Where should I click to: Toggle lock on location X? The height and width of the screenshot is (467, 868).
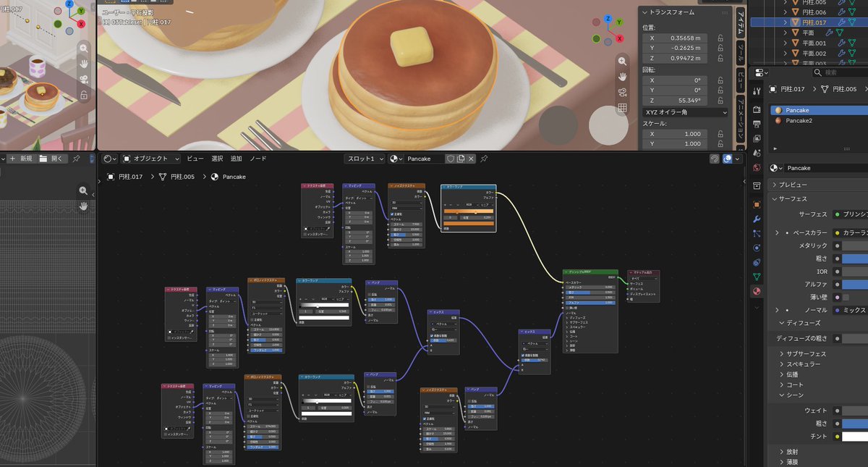coord(720,38)
